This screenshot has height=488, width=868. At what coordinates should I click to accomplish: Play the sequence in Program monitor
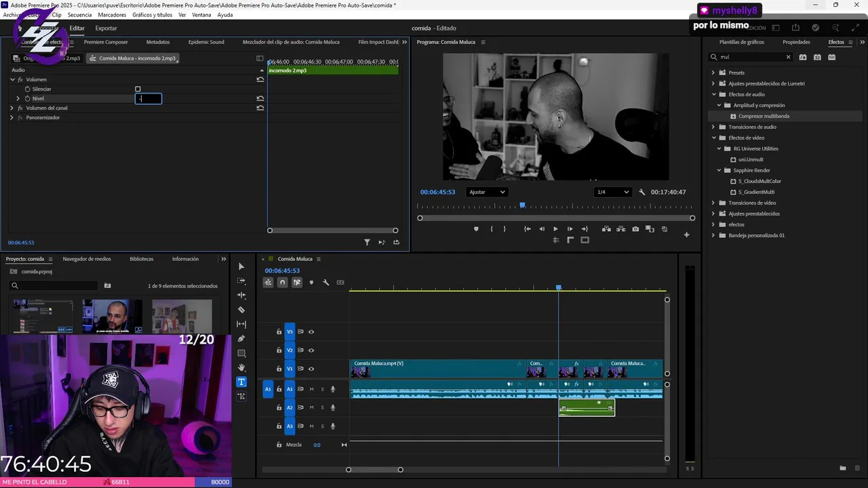(555, 229)
